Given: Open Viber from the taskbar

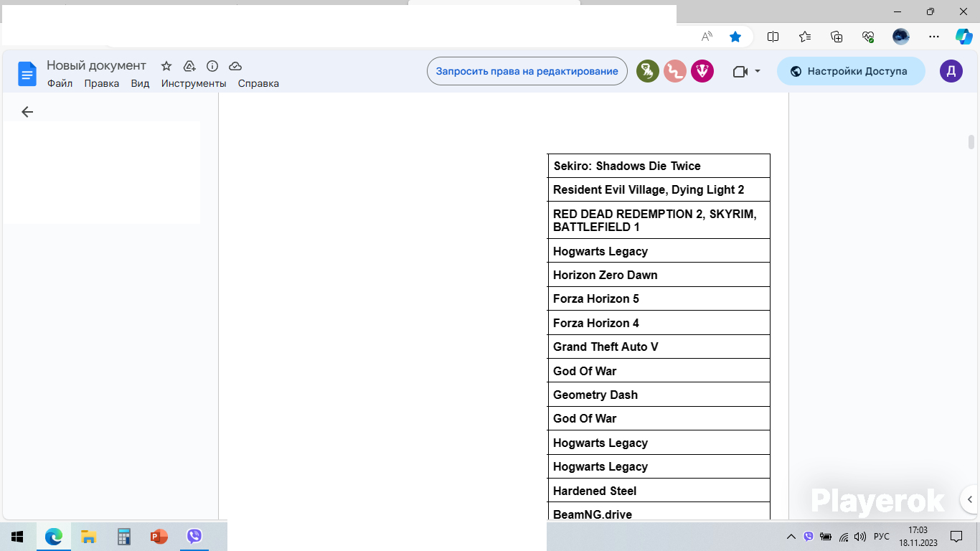Looking at the screenshot, I should point(194,536).
